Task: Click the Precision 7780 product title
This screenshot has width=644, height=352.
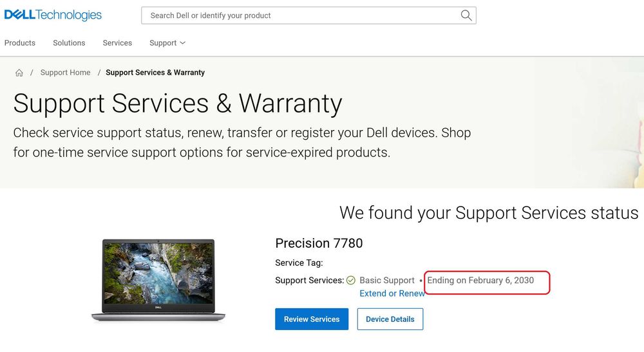Action: click(x=319, y=243)
